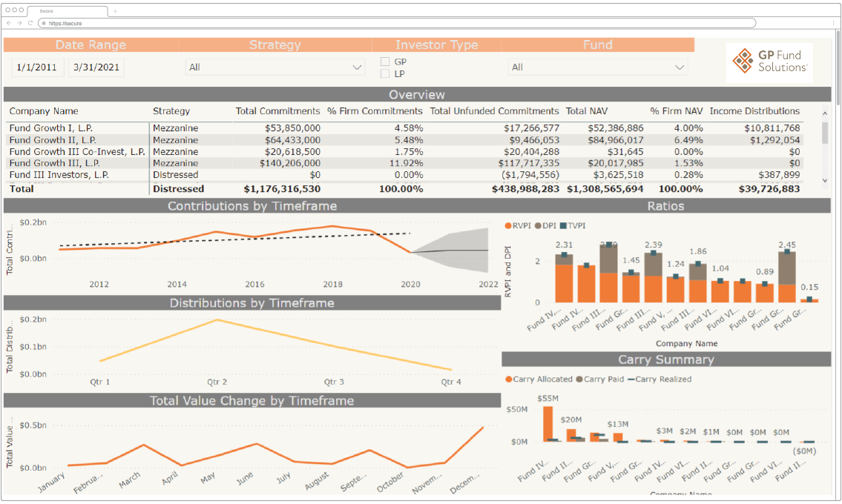Click the page vertical scrollbar

point(837,67)
